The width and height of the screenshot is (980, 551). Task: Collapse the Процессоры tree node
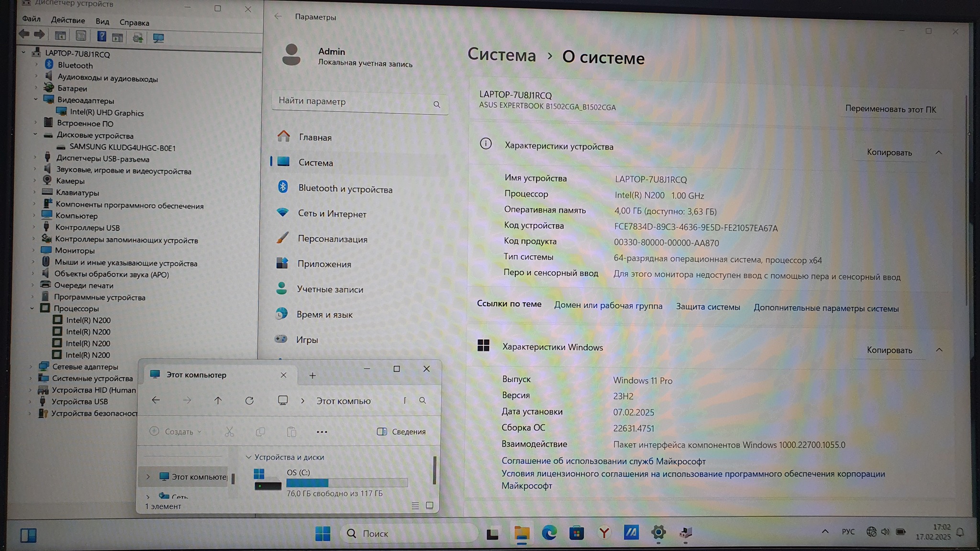coord(32,309)
